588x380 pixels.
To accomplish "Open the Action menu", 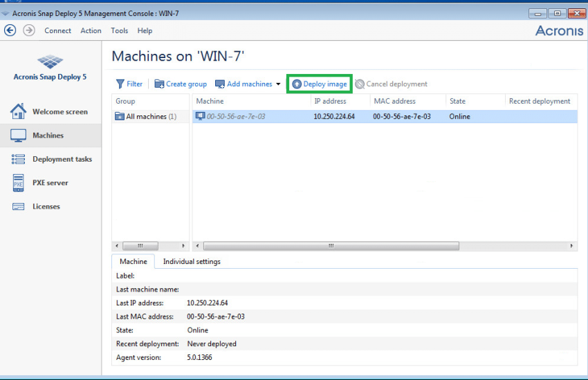I will [x=91, y=30].
